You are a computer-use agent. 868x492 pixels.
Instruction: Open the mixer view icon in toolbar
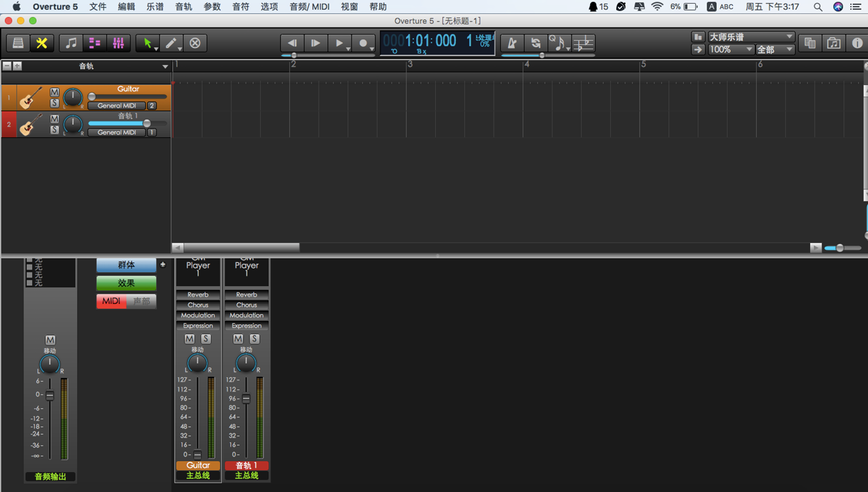(x=118, y=43)
